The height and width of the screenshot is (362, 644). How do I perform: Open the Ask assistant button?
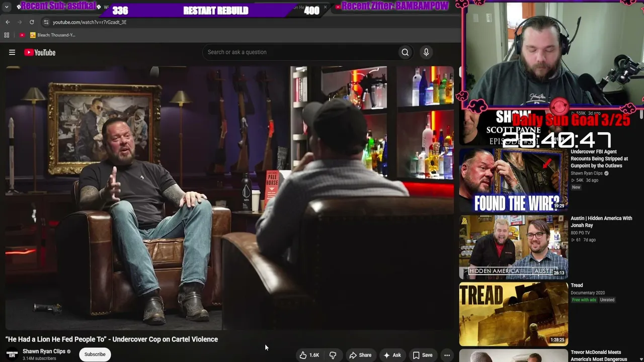392,355
